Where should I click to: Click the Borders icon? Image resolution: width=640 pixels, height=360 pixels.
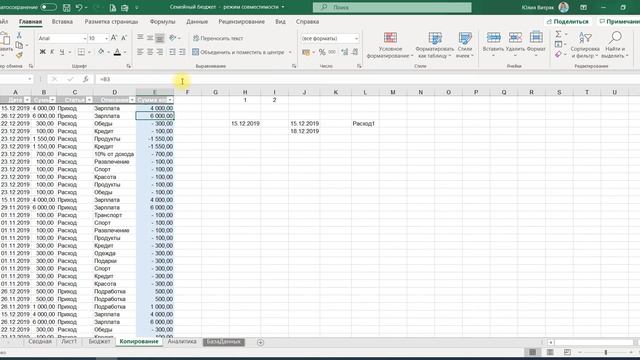81,52
